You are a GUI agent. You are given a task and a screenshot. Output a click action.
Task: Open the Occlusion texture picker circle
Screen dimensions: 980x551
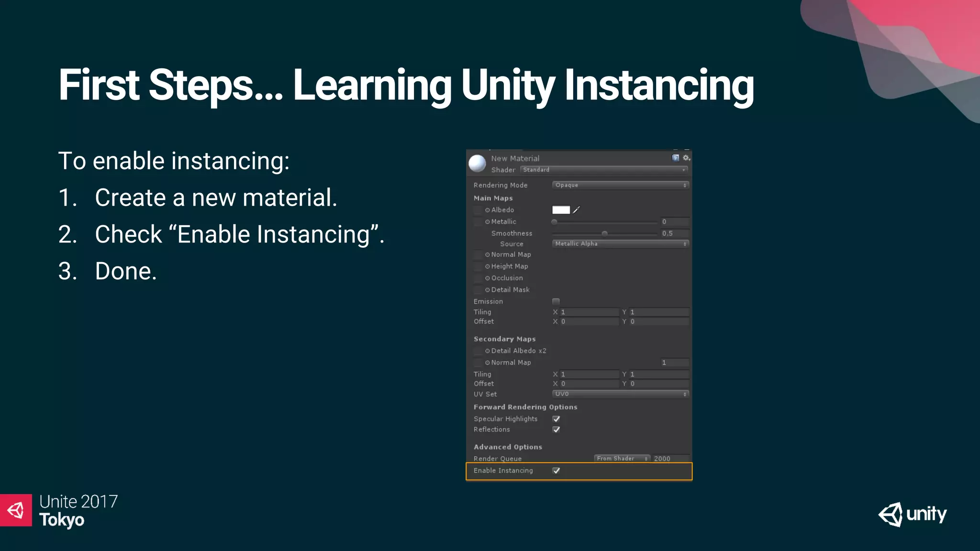pyautogui.click(x=488, y=278)
